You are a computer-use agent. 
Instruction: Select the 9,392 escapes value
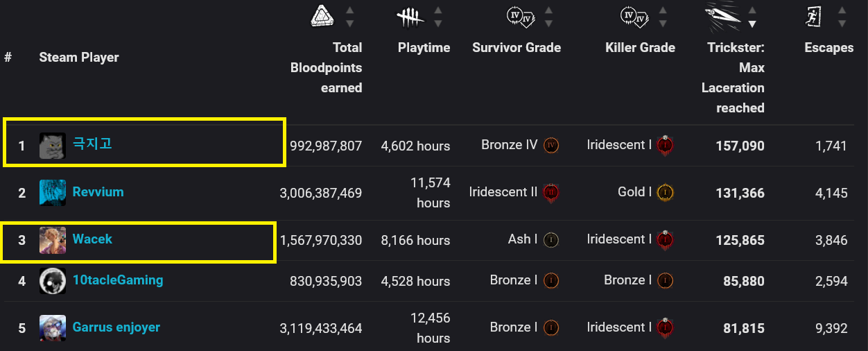[x=831, y=328]
